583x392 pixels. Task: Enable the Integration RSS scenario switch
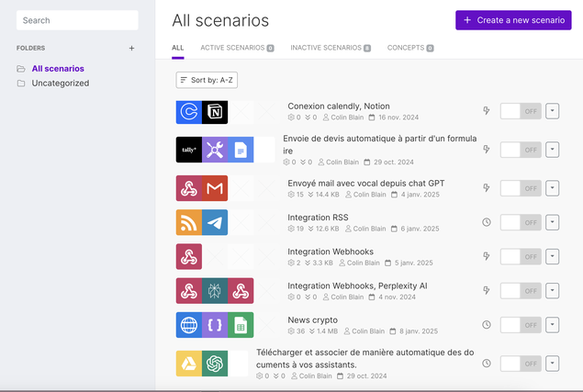tap(521, 222)
